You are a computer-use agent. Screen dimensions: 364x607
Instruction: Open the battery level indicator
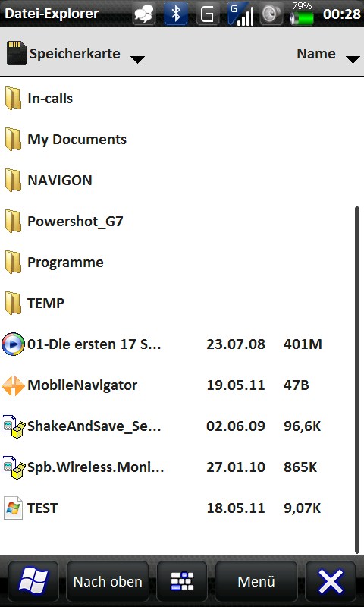302,14
